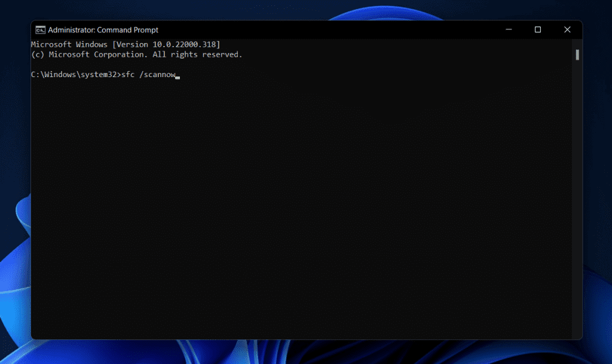This screenshot has width=612, height=364.
Task: Click the Command Prompt icon in title bar
Action: (x=40, y=30)
